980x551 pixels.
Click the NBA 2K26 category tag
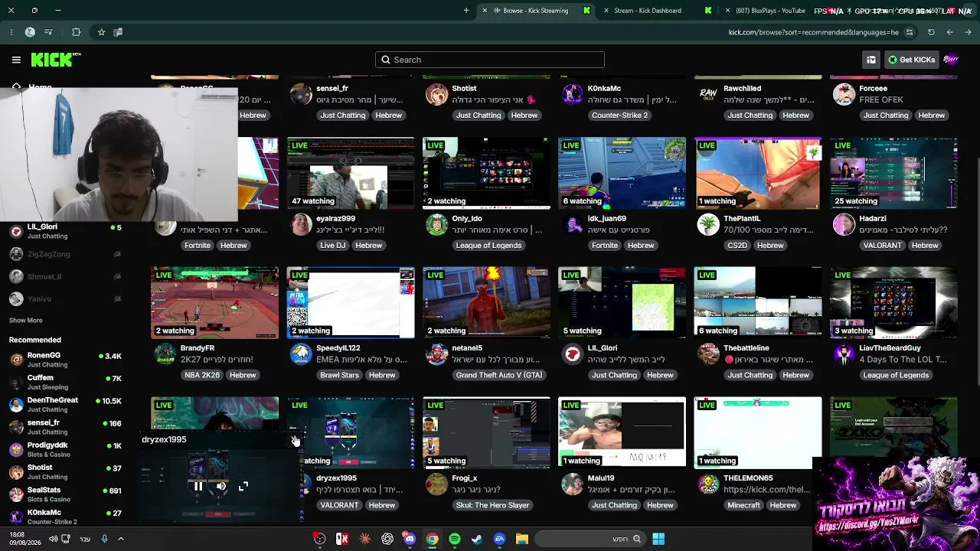[x=202, y=376]
